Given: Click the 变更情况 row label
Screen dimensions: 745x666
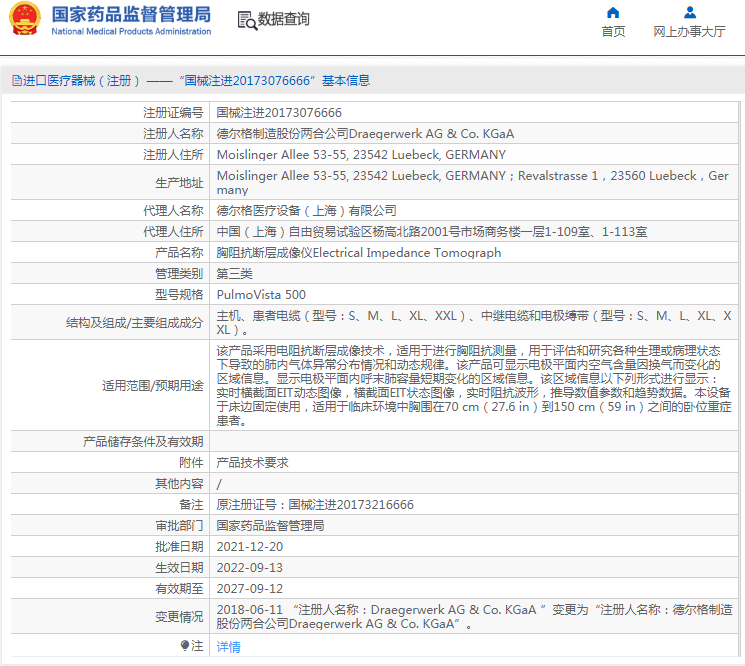Looking at the screenshot, I should click(x=179, y=617).
